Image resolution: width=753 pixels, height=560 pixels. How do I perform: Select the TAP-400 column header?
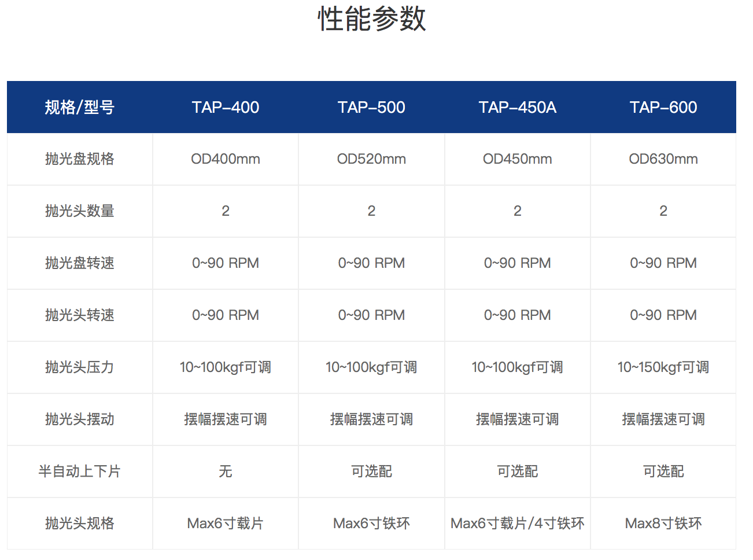[226, 107]
